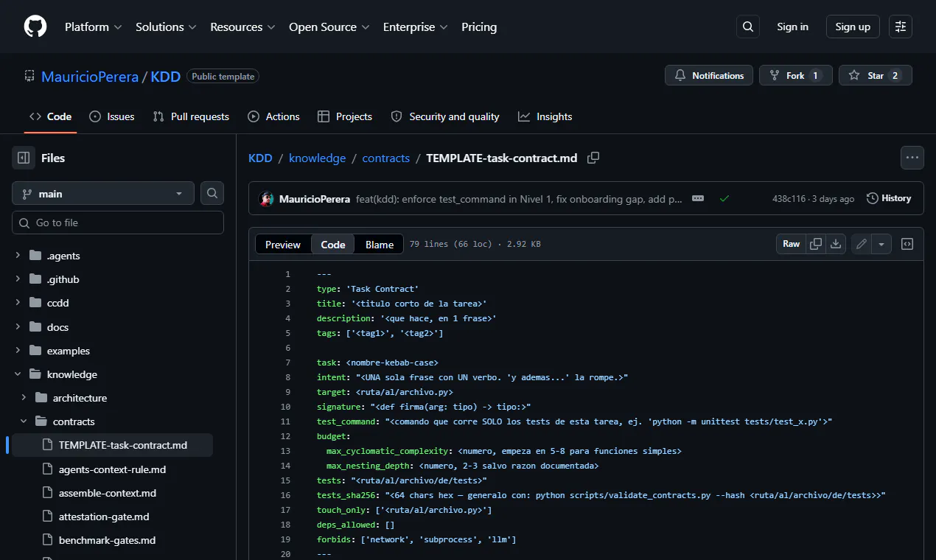
Task: Switch to Blame view
Action: coord(380,245)
